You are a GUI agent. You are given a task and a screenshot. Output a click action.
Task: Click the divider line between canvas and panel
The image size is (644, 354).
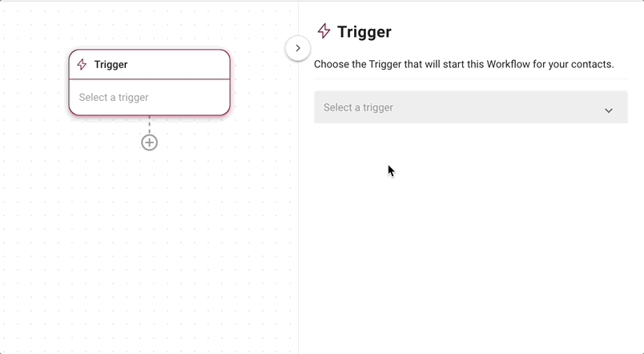(x=298, y=205)
